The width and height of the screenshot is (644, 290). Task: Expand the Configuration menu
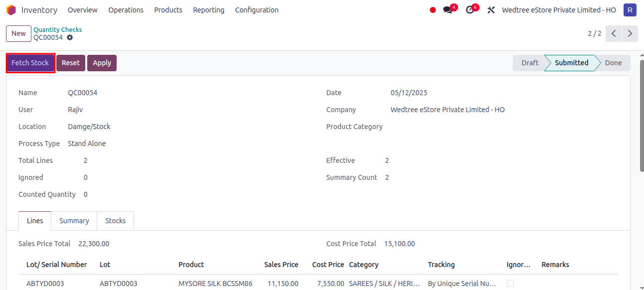(x=257, y=10)
